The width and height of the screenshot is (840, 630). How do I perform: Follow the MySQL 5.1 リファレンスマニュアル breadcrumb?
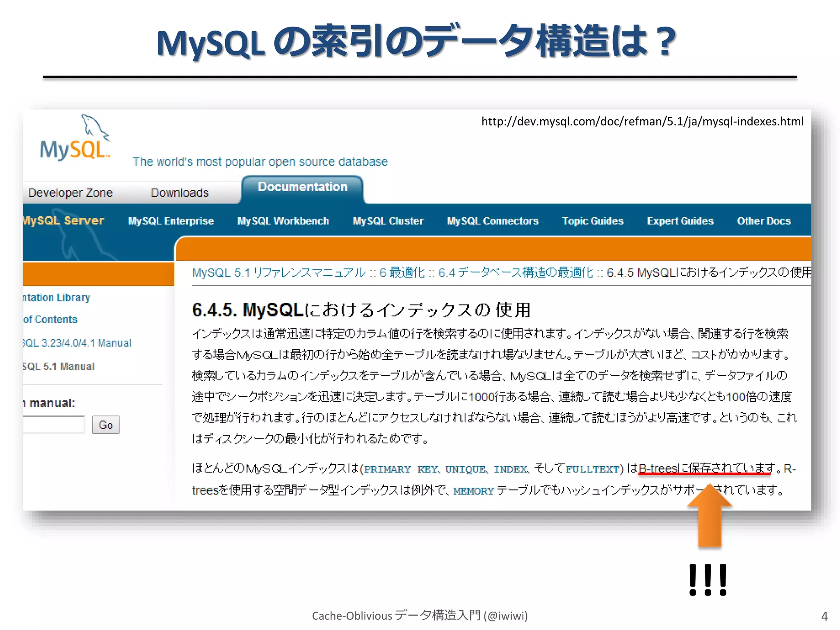click(279, 272)
